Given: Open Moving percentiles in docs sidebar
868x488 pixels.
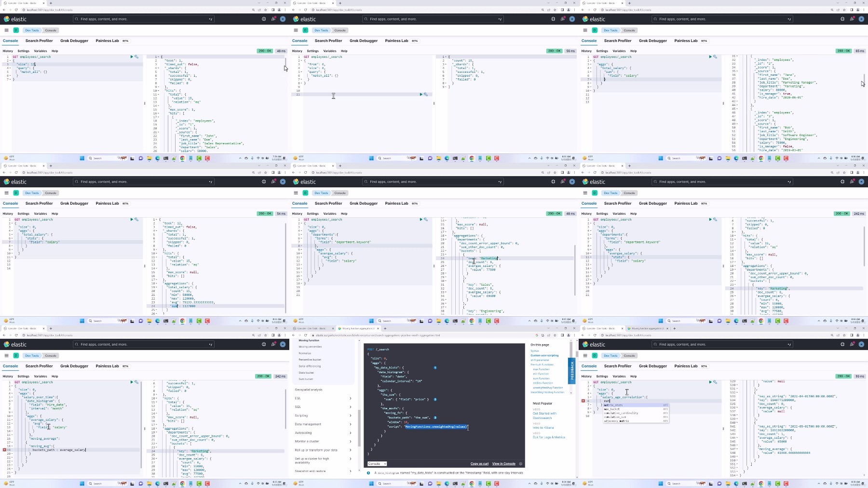Looking at the screenshot, I should click(310, 347).
